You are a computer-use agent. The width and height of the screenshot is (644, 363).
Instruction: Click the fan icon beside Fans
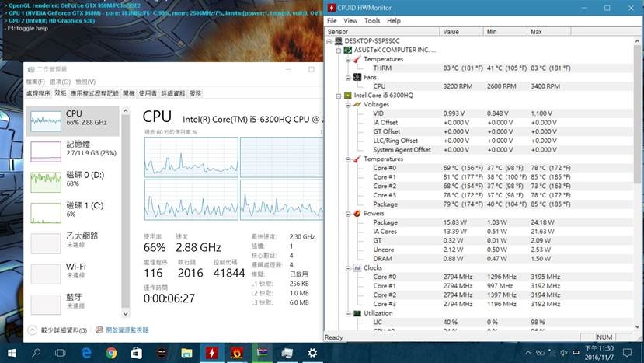click(x=357, y=77)
